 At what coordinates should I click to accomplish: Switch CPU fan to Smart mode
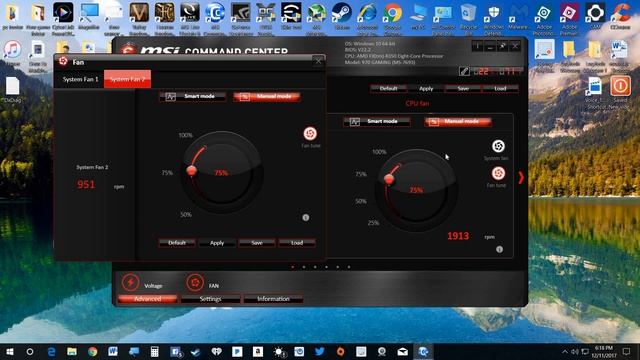pyautogui.click(x=377, y=121)
